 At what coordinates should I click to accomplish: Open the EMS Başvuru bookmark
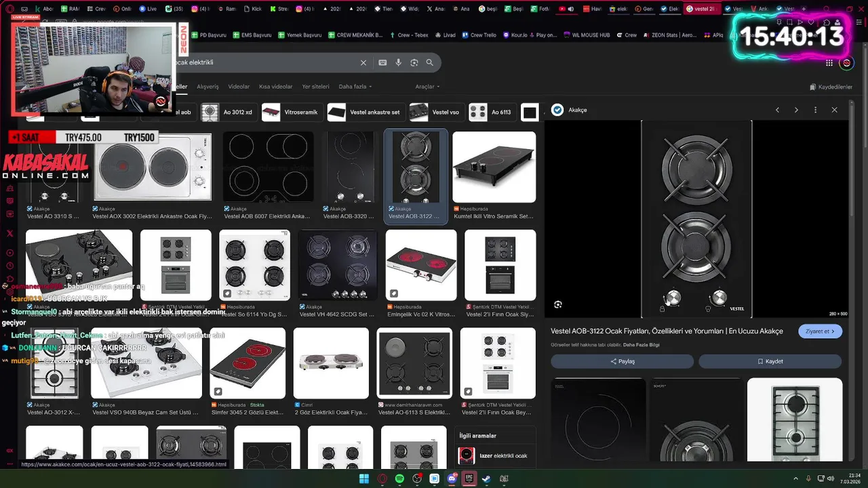pyautogui.click(x=252, y=35)
